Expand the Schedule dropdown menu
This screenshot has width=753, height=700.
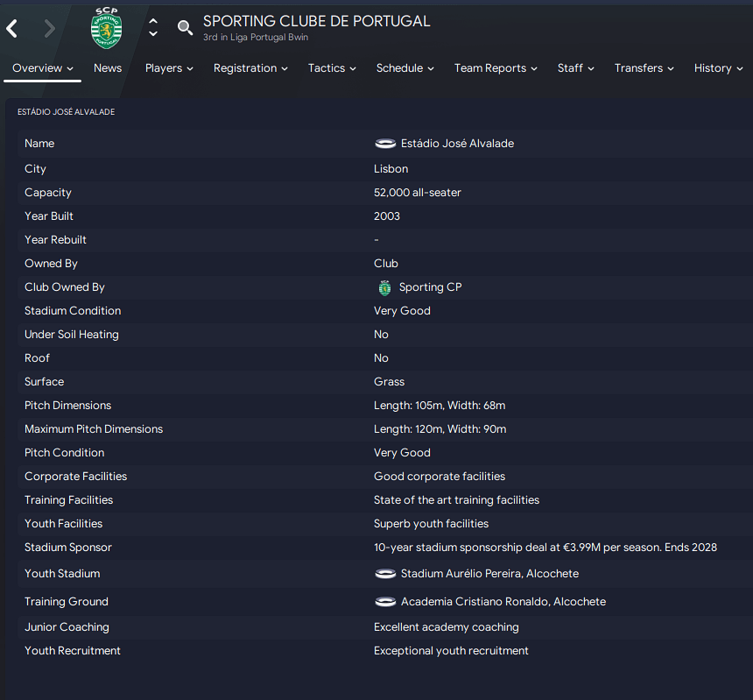pos(405,68)
